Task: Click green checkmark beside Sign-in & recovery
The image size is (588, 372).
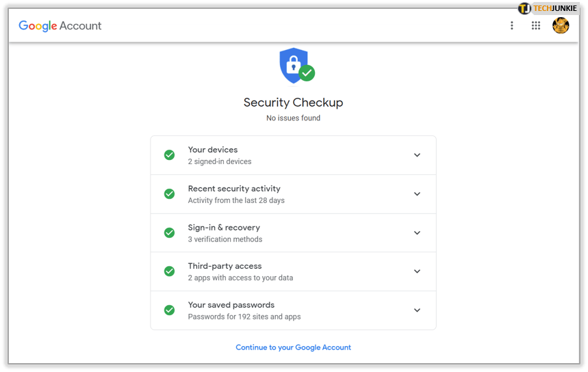Action: [x=169, y=232]
